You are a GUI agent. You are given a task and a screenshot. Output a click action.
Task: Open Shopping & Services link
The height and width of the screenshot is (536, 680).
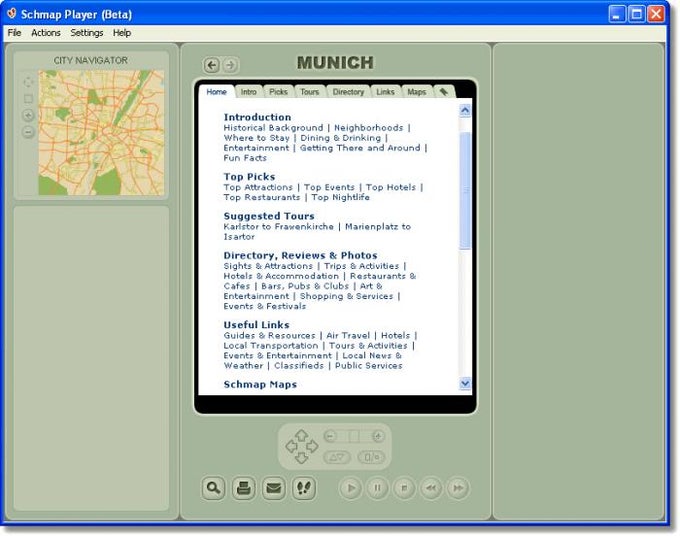tap(346, 296)
